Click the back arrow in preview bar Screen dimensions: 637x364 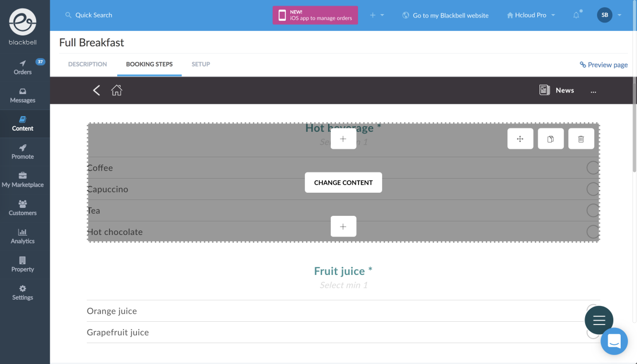tap(96, 90)
